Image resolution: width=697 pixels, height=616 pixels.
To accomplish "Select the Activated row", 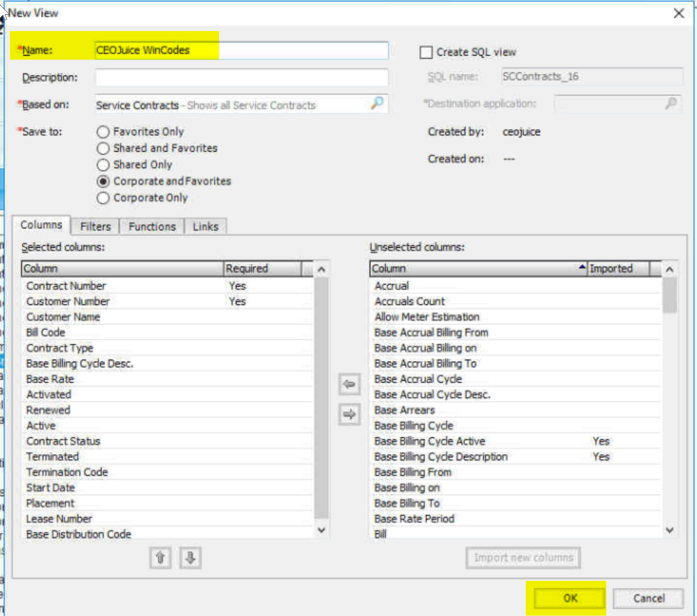I will click(x=167, y=394).
